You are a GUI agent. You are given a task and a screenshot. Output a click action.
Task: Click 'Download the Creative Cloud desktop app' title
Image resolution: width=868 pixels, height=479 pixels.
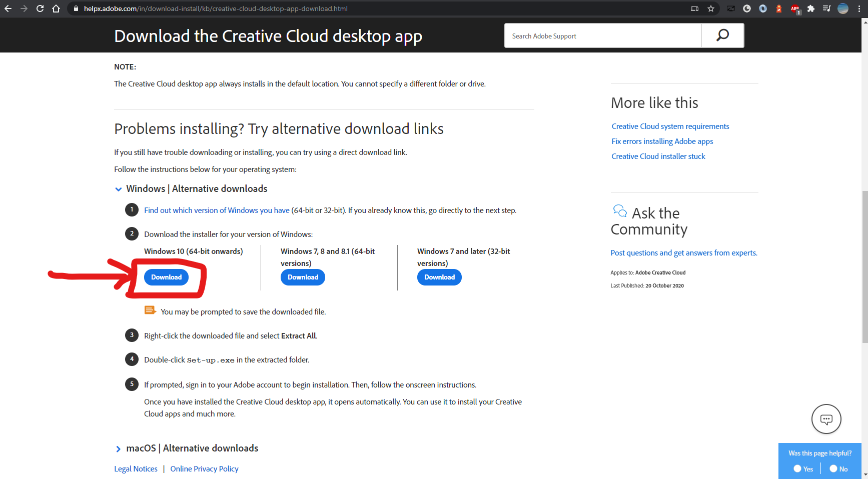268,36
